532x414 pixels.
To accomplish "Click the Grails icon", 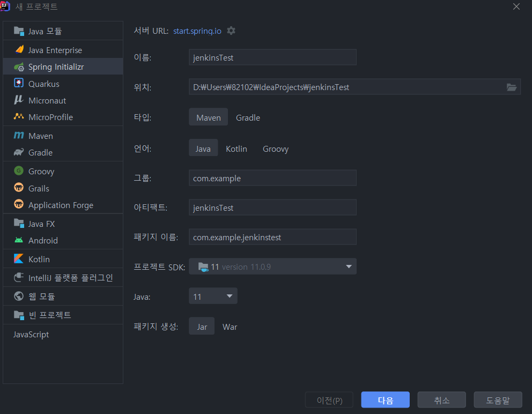I will coord(19,188).
